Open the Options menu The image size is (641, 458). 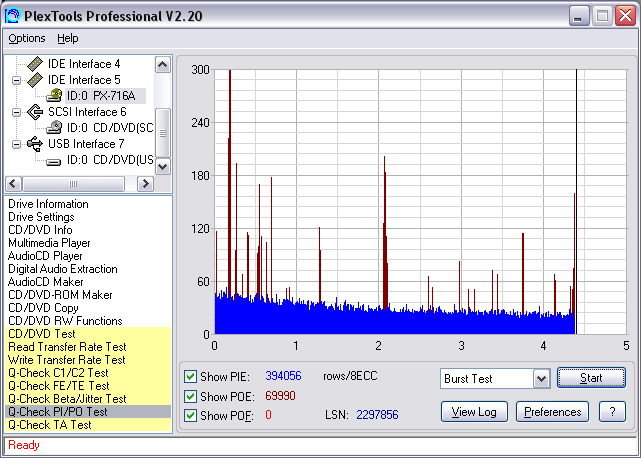pyautogui.click(x=27, y=38)
